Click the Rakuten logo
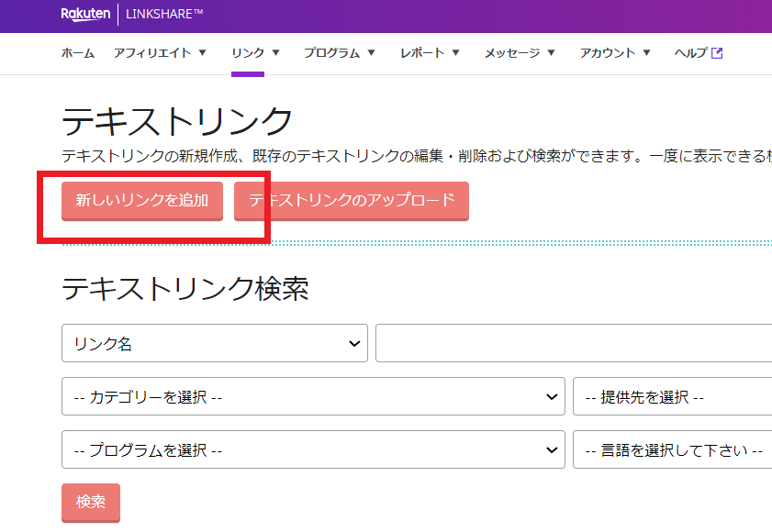Image resolution: width=772 pixels, height=532 pixels. [85, 14]
